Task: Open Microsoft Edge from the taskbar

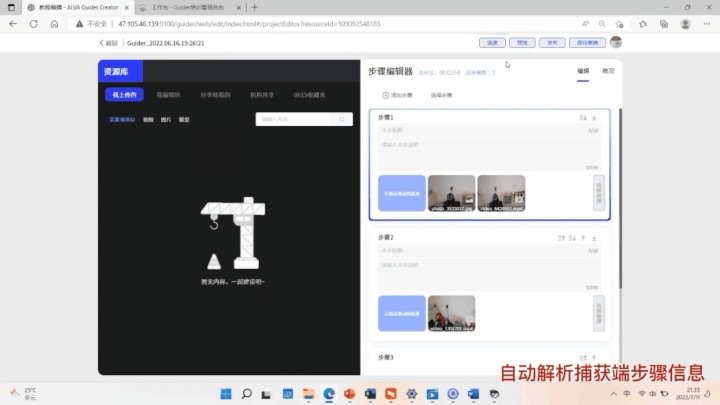Action: (x=329, y=394)
